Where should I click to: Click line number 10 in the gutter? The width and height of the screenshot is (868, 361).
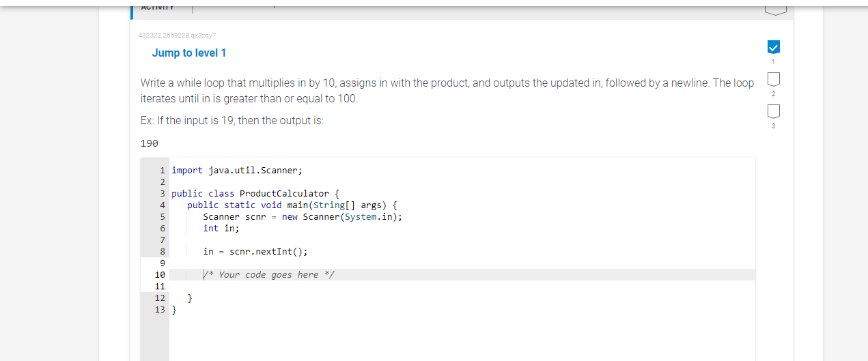click(x=160, y=274)
